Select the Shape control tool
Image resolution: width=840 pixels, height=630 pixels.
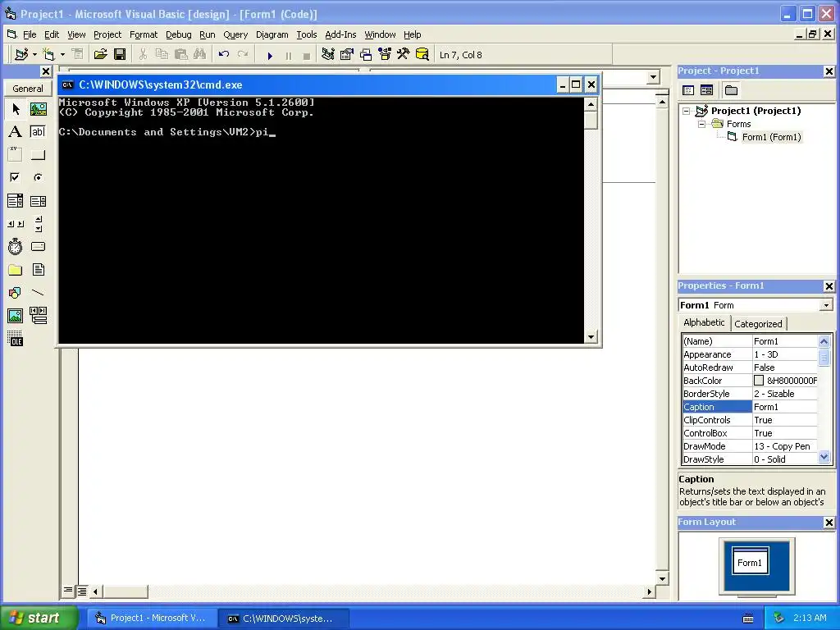16,293
